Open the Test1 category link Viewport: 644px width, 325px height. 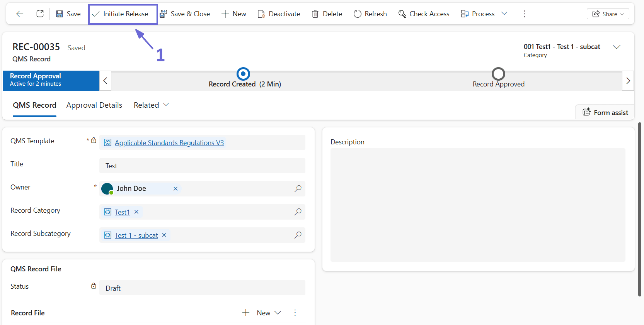122,212
